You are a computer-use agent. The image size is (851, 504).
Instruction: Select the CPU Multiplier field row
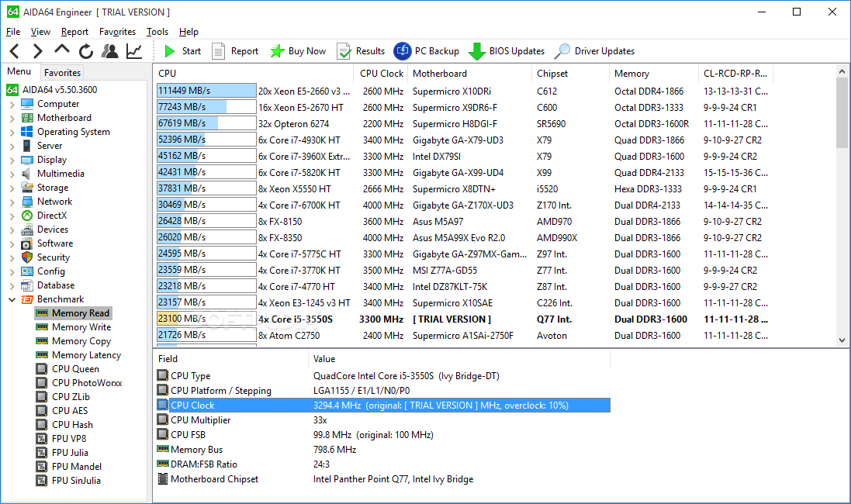[383, 420]
